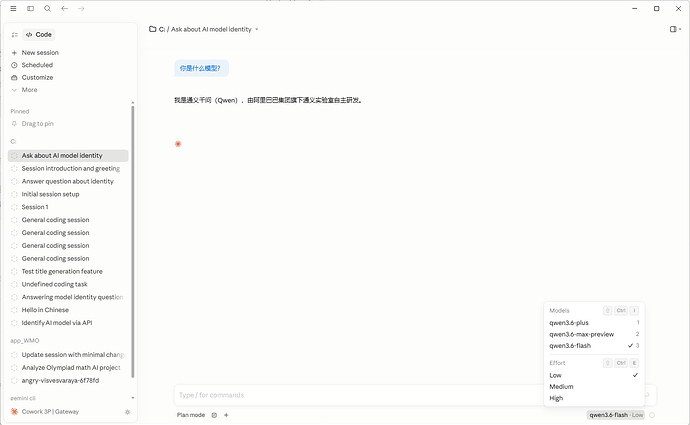This screenshot has height=425, width=690.
Task: Select the Code mode button
Action: pyautogui.click(x=39, y=34)
